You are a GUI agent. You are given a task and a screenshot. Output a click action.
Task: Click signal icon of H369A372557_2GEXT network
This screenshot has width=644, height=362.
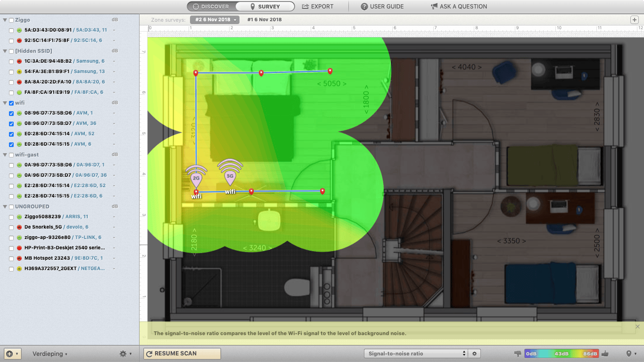point(19,269)
